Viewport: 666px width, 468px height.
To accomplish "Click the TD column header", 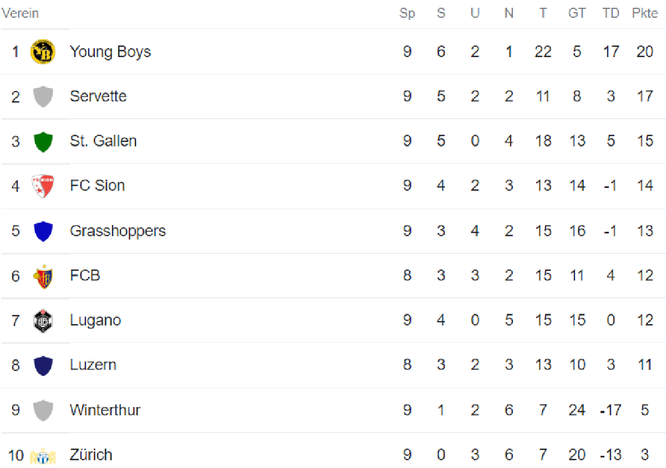I will [x=610, y=13].
